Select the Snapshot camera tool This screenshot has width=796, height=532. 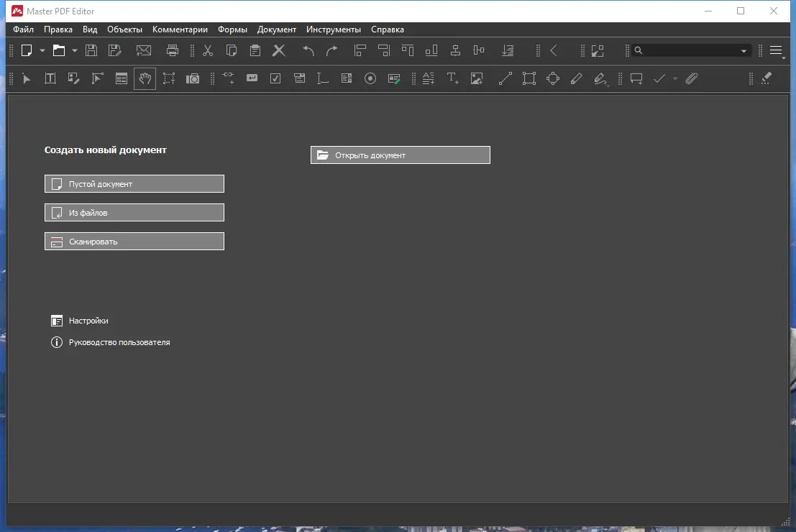192,78
